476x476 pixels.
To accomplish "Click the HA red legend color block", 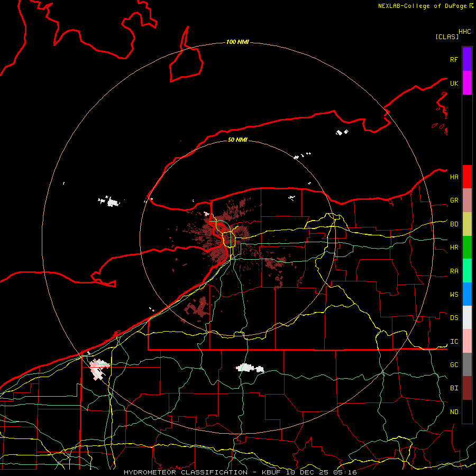I will 467,177.
